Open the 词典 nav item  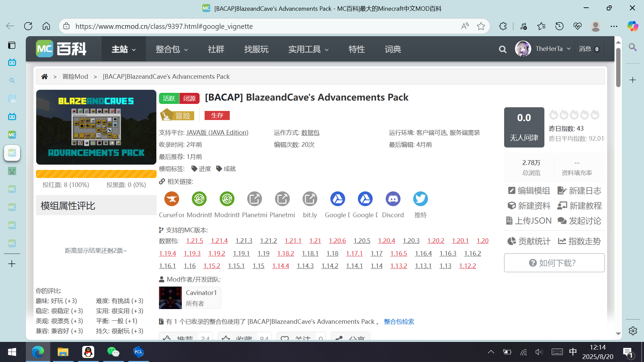pos(393,49)
